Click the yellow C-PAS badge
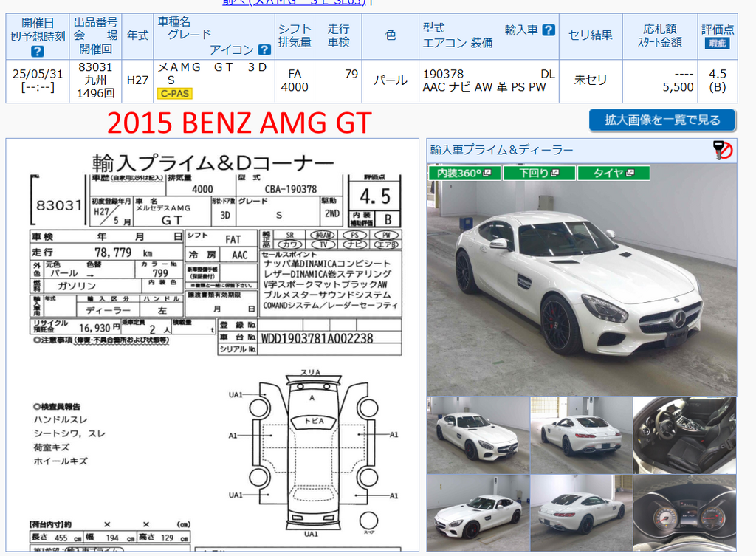Viewport: 756px width, 556px height. [x=174, y=94]
